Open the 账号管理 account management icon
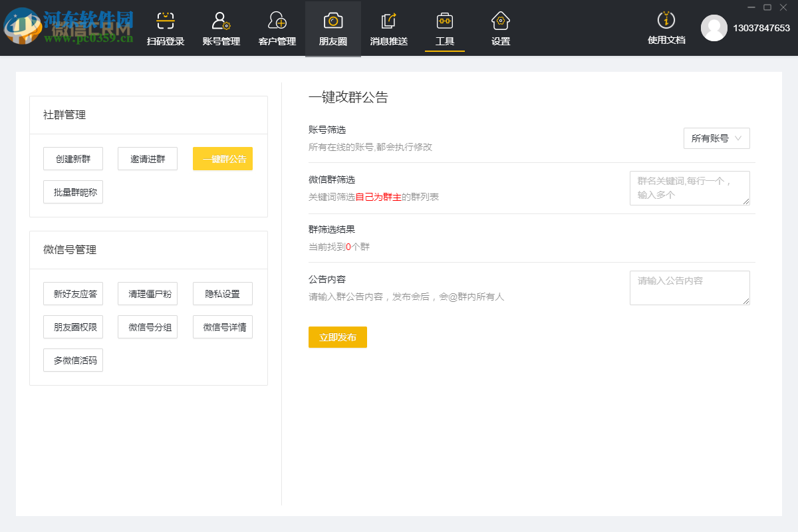 tap(221, 20)
